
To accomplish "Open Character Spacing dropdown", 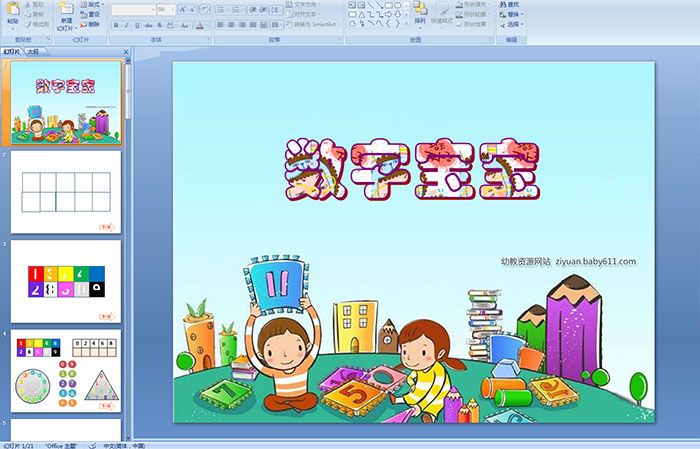I will click(171, 25).
